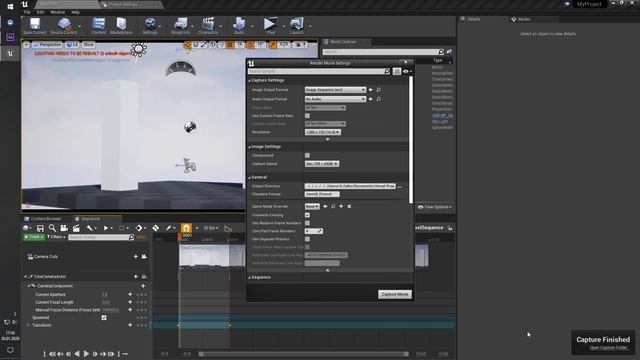
Task: Click the camera lock icon on Camera Cuts
Action: coord(144,256)
